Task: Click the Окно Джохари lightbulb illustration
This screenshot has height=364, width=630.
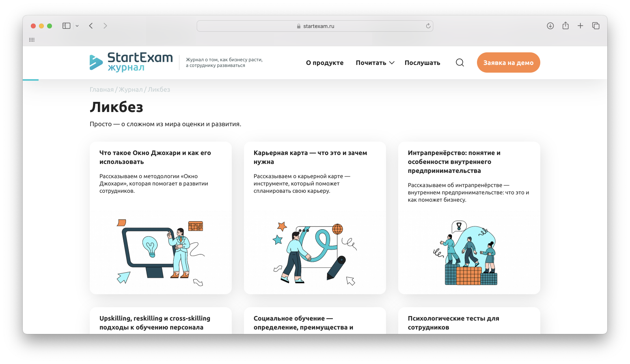Action: [x=160, y=252]
